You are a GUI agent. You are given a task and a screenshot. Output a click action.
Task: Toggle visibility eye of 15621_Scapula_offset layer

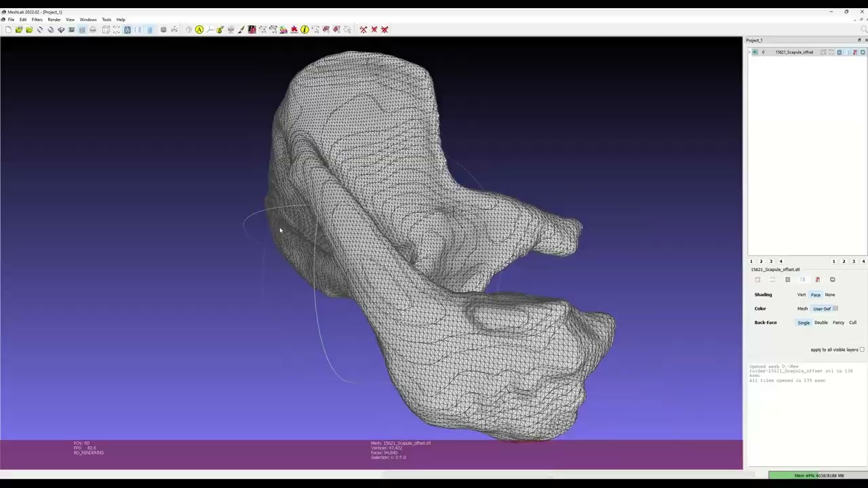point(755,52)
